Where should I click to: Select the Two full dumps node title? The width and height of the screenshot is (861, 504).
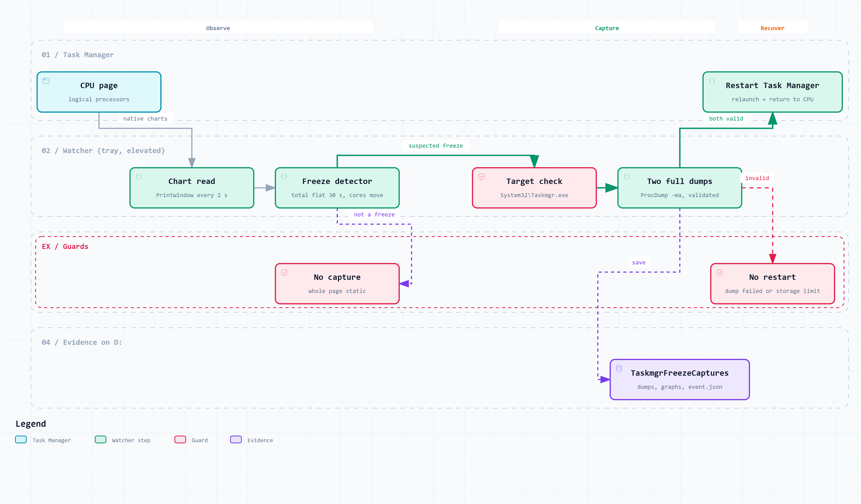[x=680, y=181]
